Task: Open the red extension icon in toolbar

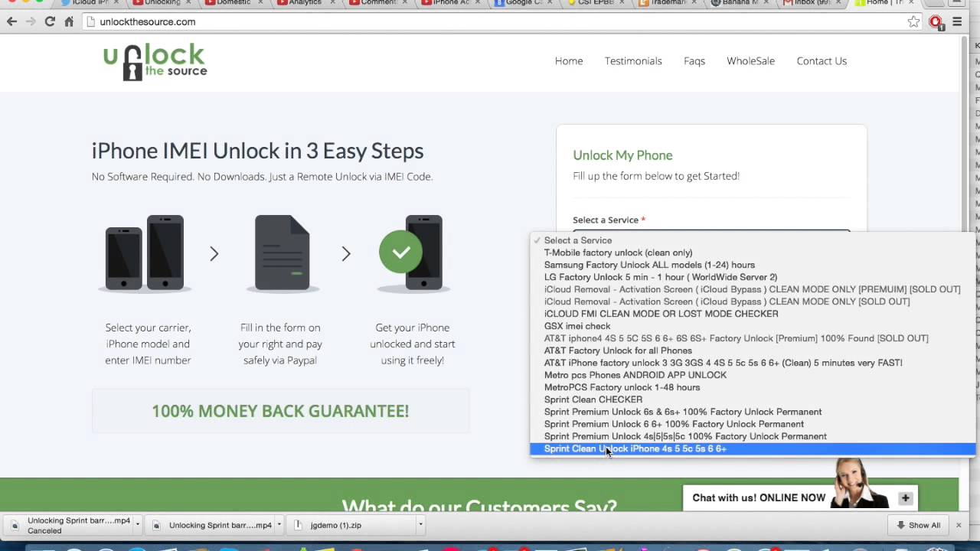Action: tap(936, 22)
